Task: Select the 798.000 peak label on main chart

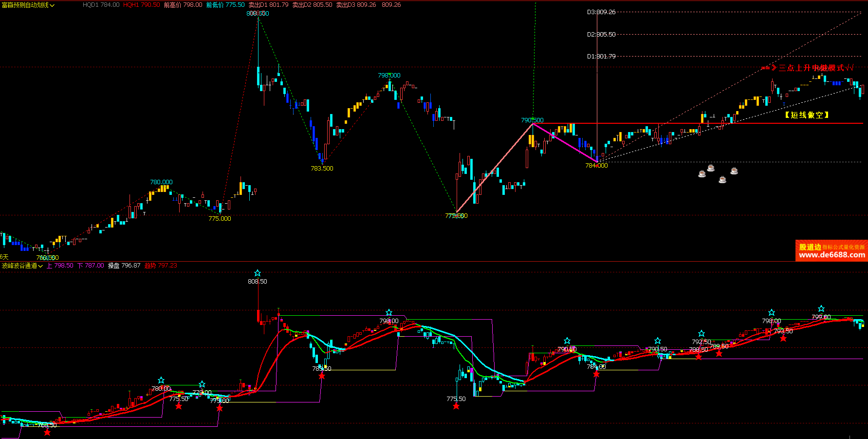Action: 389,76
